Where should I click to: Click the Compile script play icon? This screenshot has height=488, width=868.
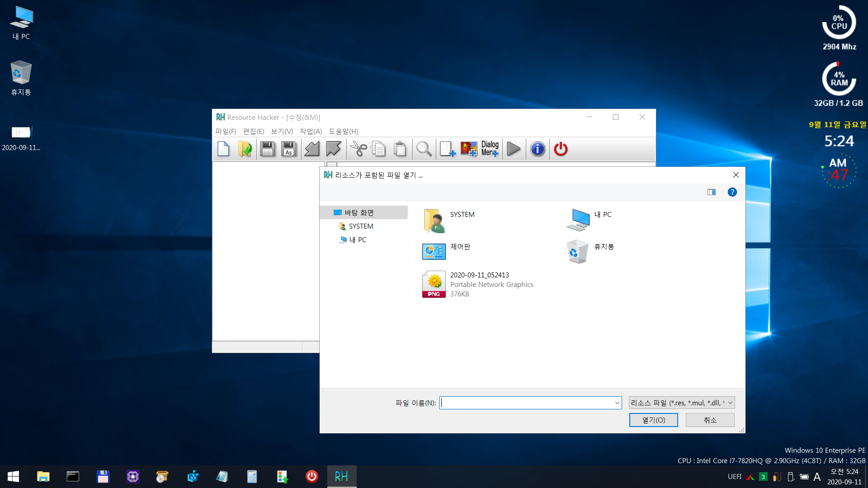(x=514, y=149)
